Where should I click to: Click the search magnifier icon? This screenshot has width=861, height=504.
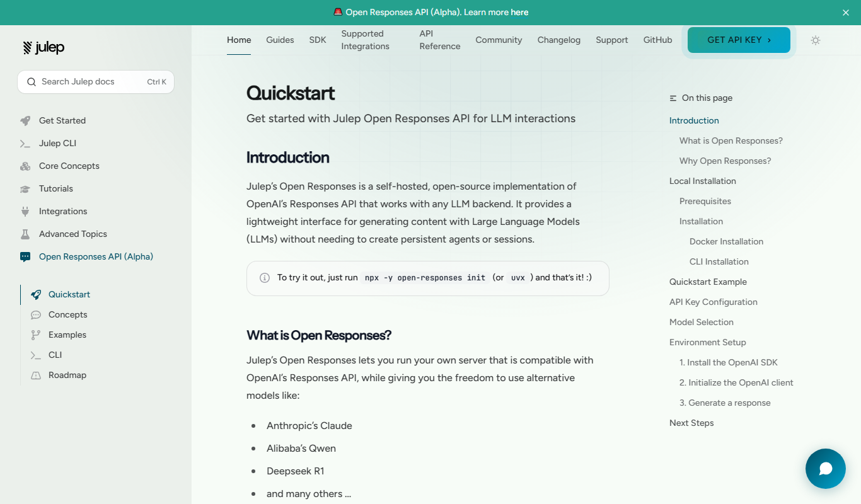(x=32, y=82)
